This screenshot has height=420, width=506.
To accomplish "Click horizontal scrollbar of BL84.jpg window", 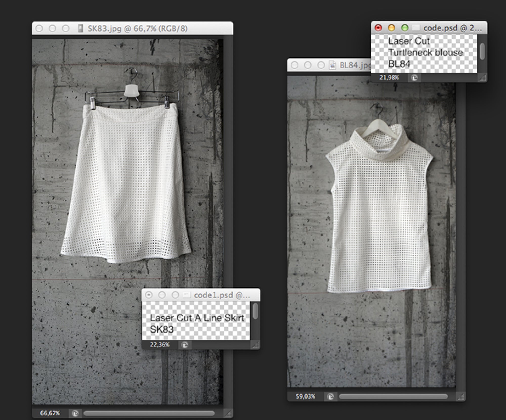I will click(393, 396).
